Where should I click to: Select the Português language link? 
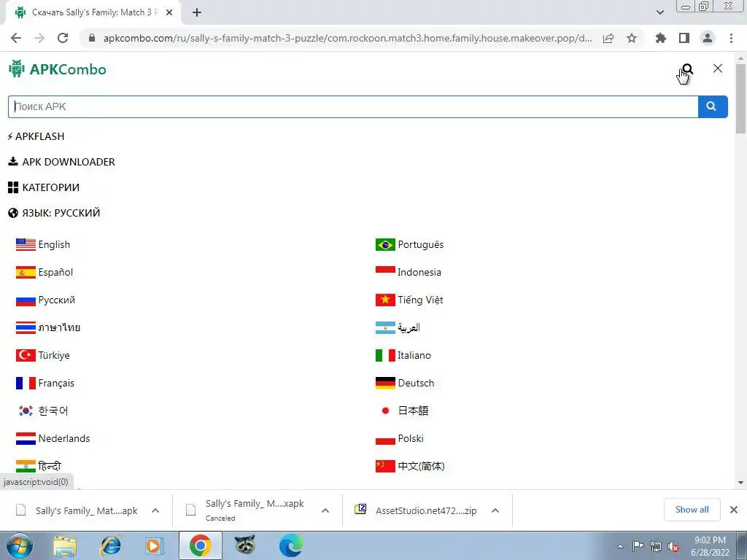[x=421, y=244]
